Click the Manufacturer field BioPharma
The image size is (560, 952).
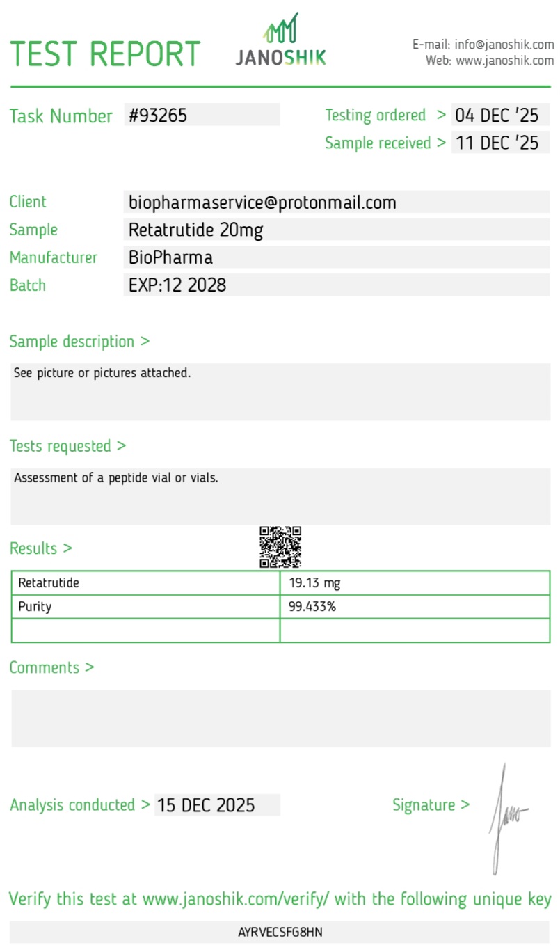pos(336,257)
